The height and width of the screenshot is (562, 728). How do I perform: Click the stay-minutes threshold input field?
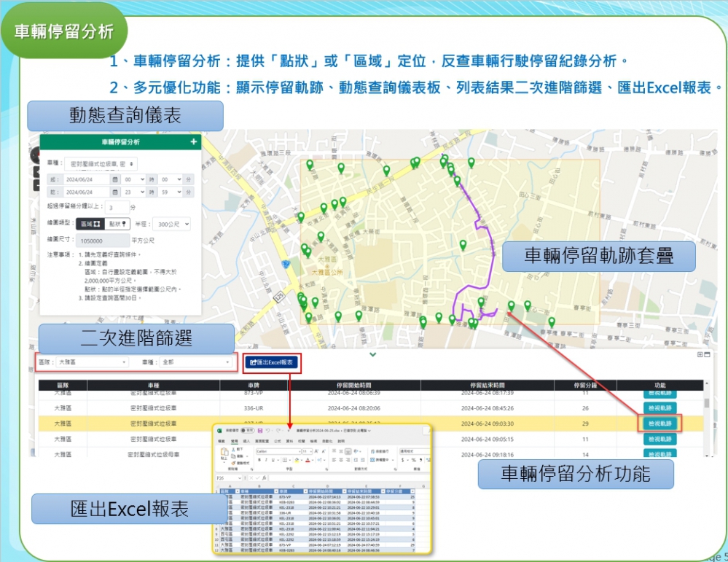click(115, 208)
